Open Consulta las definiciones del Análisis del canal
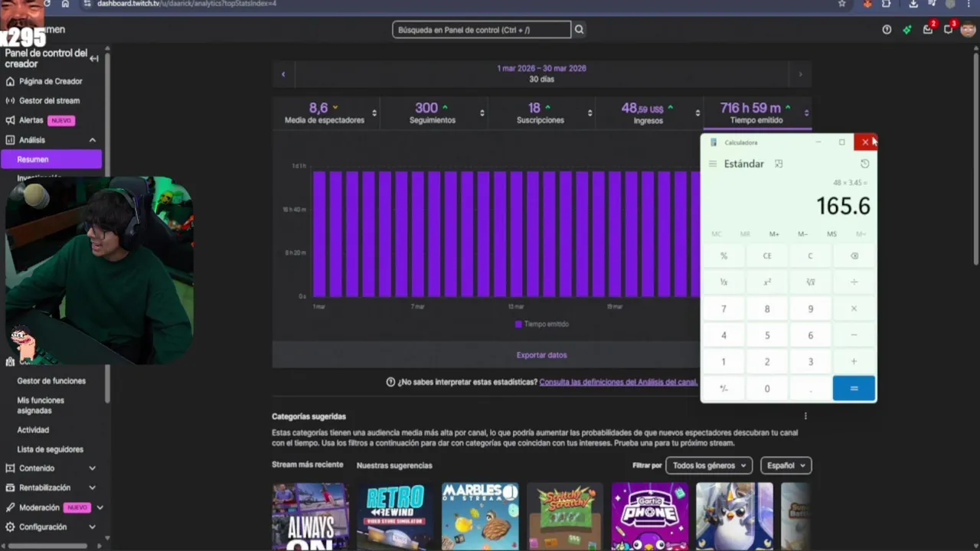The width and height of the screenshot is (980, 551). [x=618, y=382]
